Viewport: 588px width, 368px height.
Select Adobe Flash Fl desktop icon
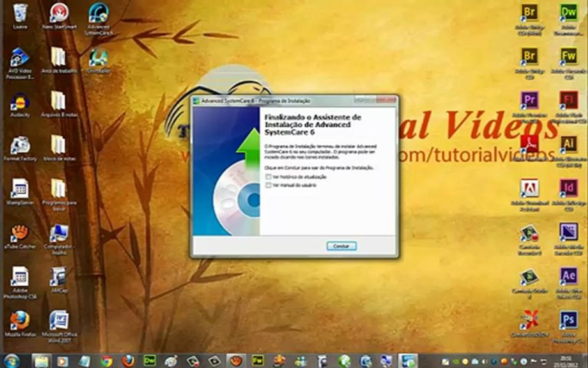[569, 107]
